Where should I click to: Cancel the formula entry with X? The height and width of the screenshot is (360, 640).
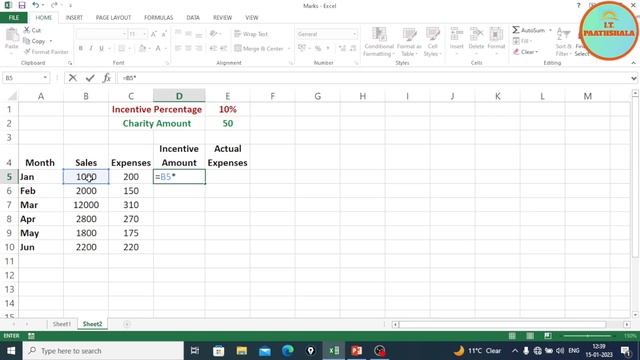click(73, 78)
